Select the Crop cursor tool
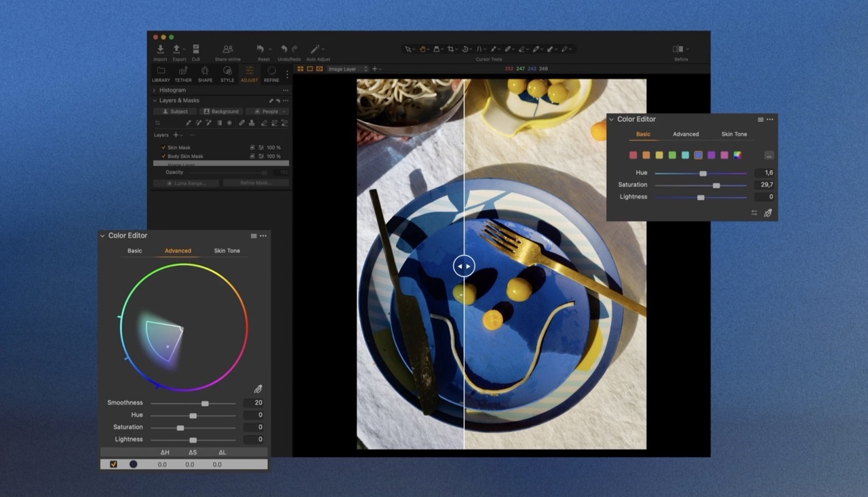 pyautogui.click(x=451, y=49)
